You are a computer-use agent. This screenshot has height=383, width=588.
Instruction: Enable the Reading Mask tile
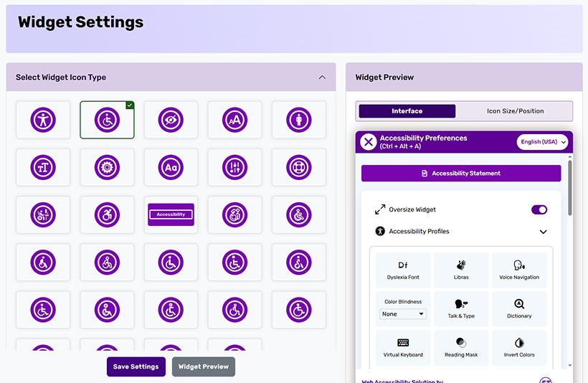461,348
